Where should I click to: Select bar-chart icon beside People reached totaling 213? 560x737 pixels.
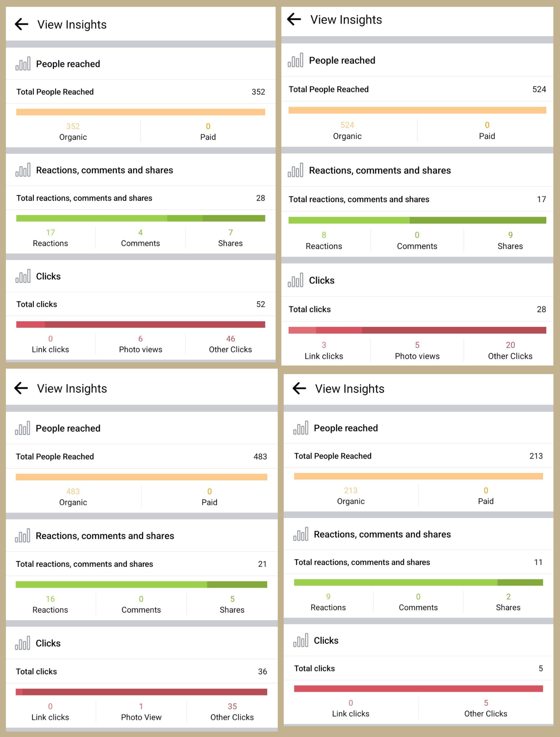(301, 428)
